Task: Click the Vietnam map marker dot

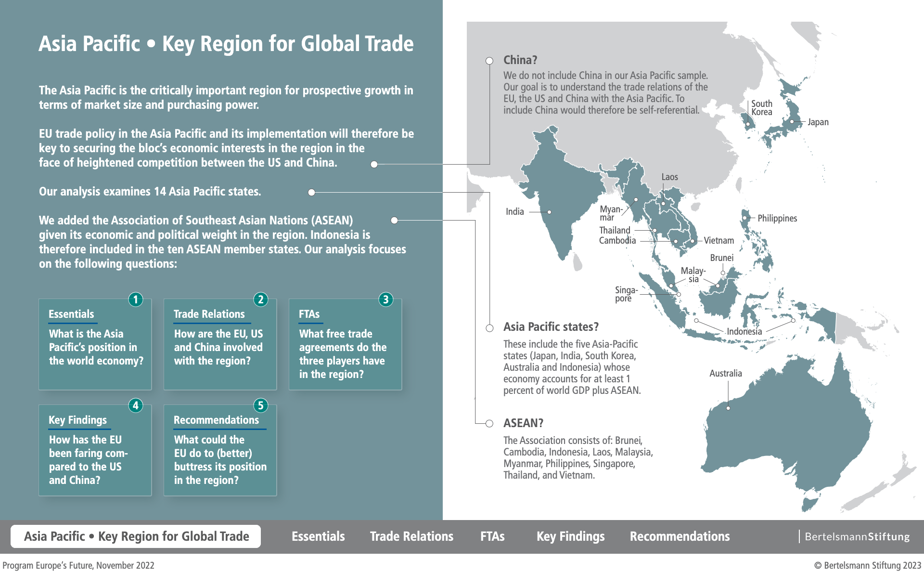Action: [693, 241]
